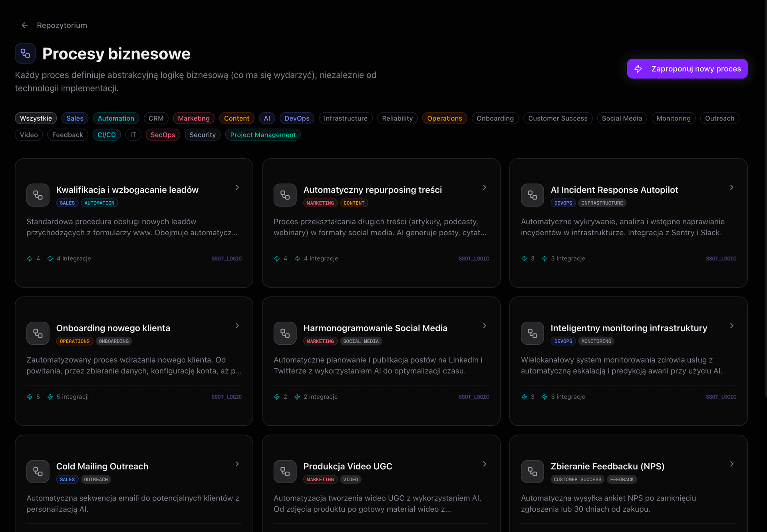Click the back arrow next to Repozytorium
767x532 pixels.
pyautogui.click(x=25, y=25)
